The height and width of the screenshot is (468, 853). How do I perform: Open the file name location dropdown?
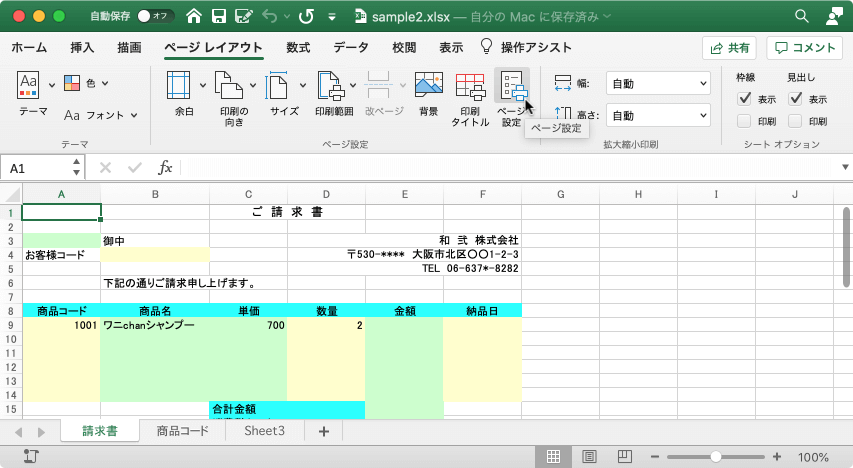pyautogui.click(x=607, y=16)
